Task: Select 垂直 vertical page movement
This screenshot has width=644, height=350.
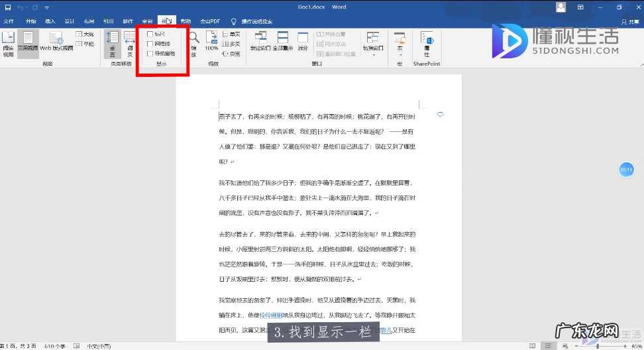Action: 112,44
